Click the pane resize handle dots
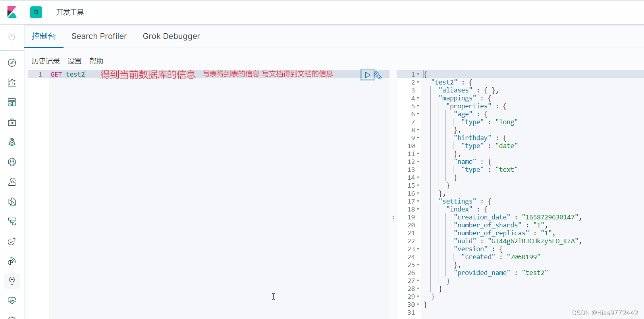 click(393, 219)
